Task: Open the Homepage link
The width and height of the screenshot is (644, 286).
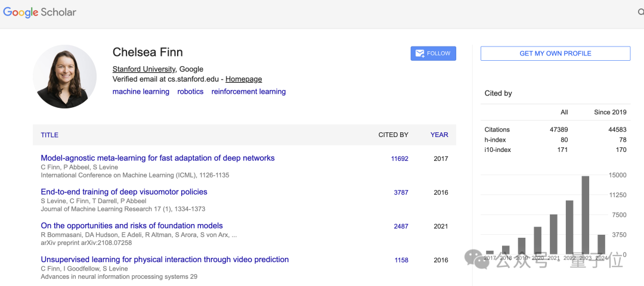Action: tap(243, 79)
